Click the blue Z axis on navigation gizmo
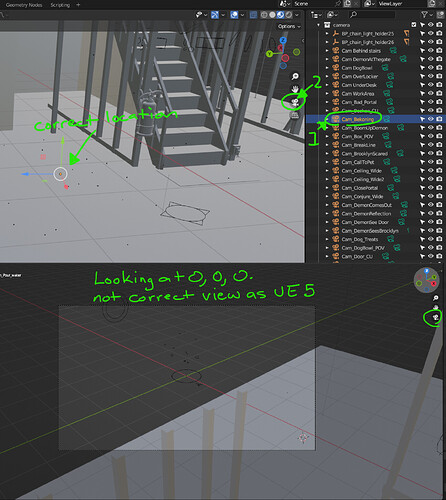 (x=283, y=40)
